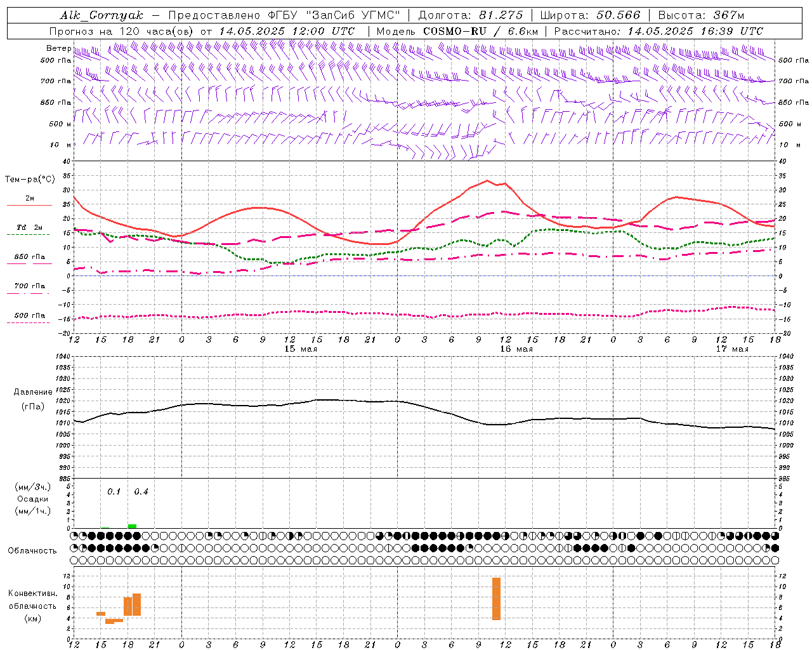Click the '(мм/1ч.)' unit label
Screen dimensions: 812x650
click(33, 511)
